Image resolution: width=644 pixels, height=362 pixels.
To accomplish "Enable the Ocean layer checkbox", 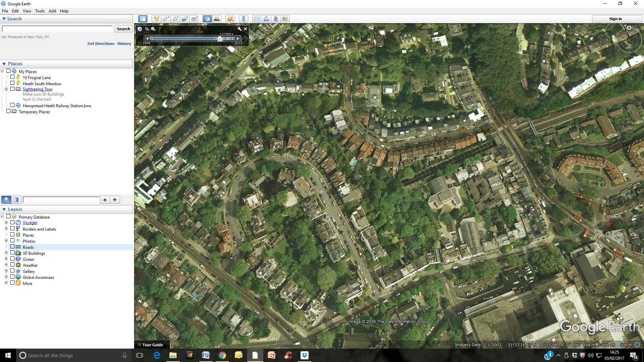I will click(12, 259).
